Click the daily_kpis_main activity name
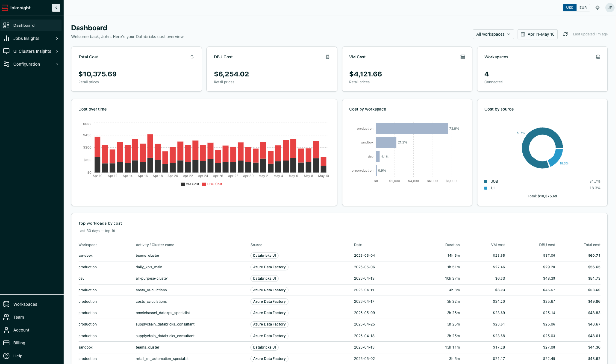This screenshot has width=616, height=364. 149,267
